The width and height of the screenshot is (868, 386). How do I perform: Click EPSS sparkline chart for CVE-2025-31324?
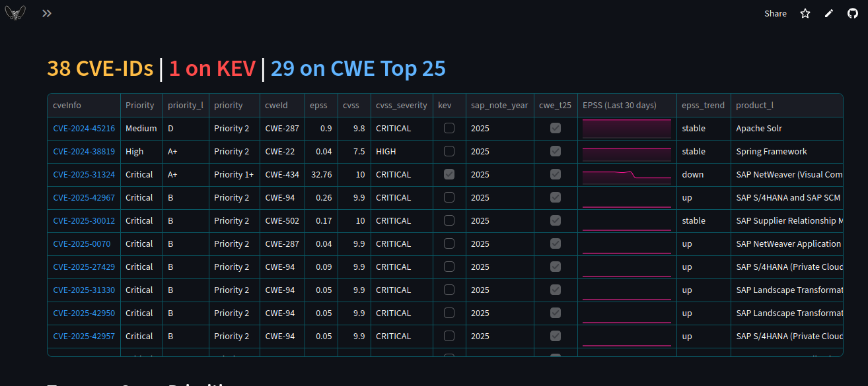pos(627,174)
